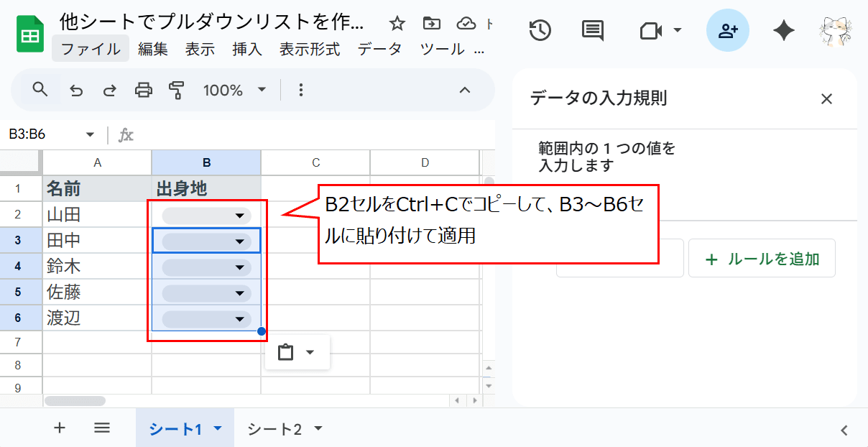
Task: Check document save status via cloud icon
Action: 468,24
